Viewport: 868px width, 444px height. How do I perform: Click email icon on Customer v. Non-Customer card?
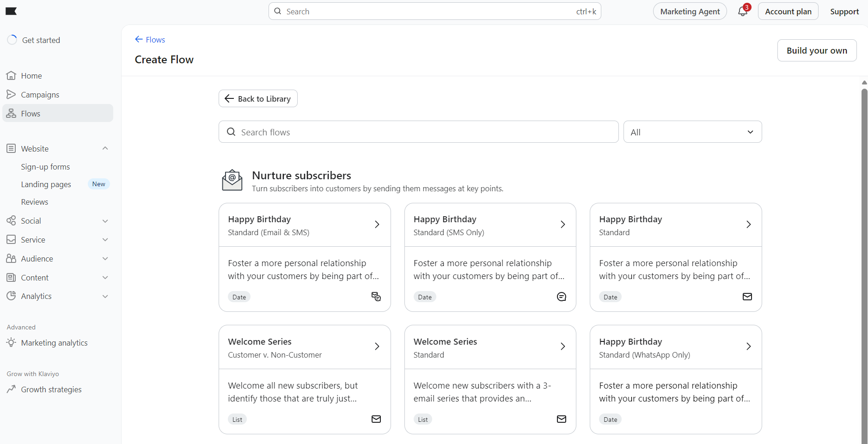tap(376, 419)
